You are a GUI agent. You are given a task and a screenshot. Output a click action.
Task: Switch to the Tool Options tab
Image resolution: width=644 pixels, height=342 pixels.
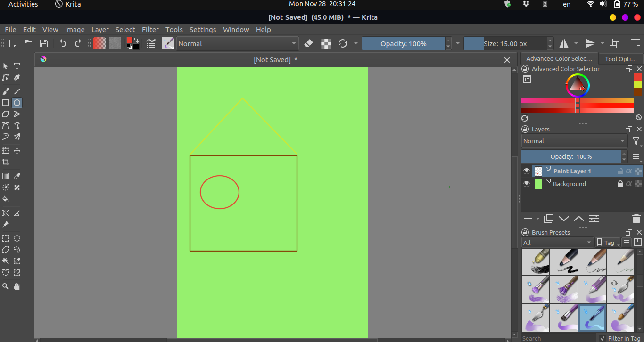coord(620,58)
